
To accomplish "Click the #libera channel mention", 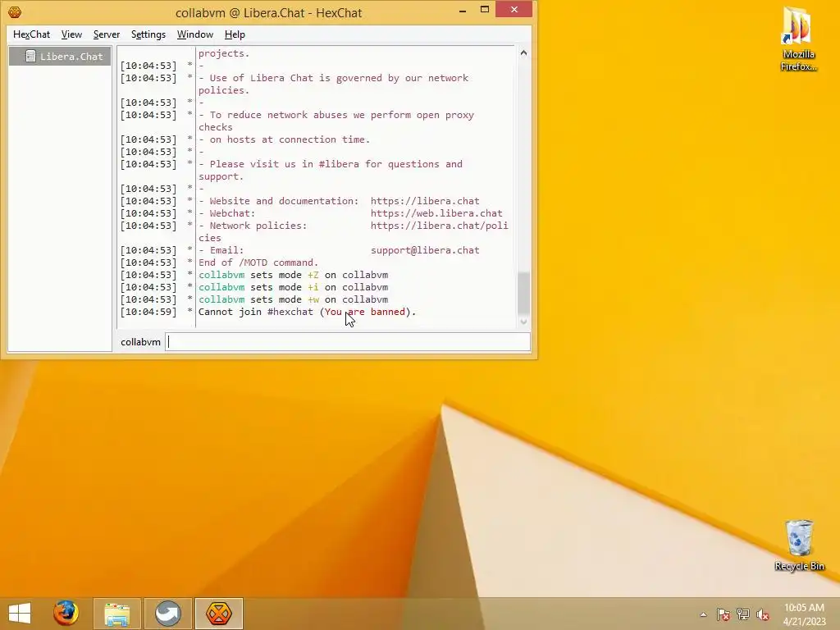I will click(x=339, y=164).
